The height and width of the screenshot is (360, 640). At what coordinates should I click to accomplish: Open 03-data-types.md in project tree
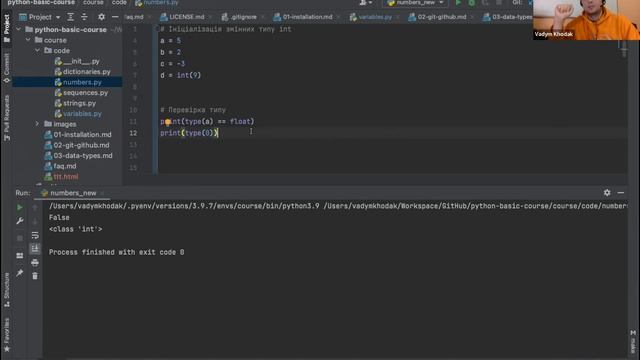[78, 156]
